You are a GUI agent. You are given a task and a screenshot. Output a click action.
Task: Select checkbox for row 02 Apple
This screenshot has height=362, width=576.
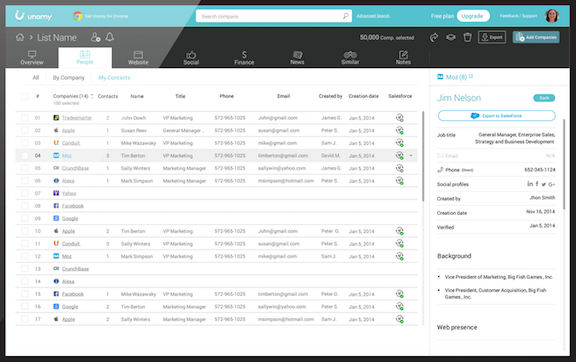(x=25, y=130)
